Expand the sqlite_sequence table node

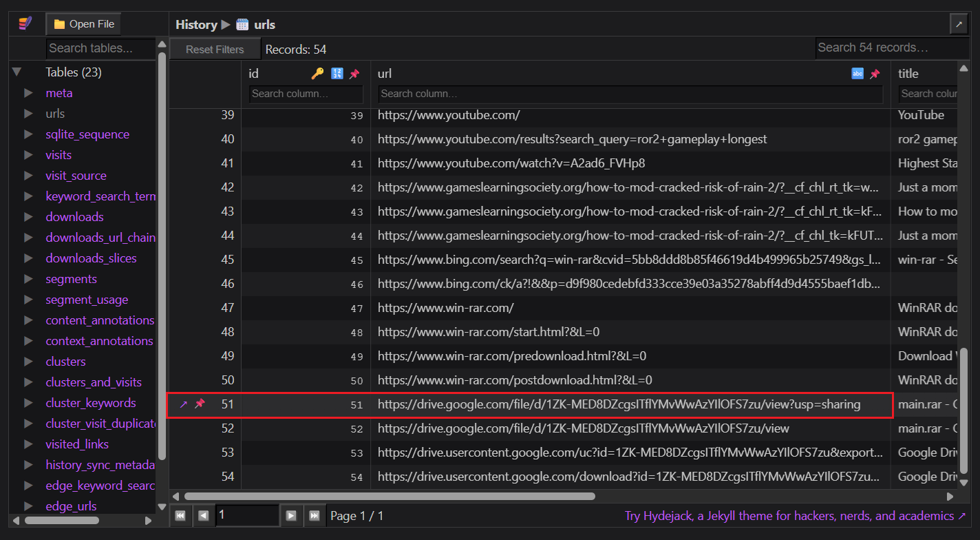coord(28,134)
